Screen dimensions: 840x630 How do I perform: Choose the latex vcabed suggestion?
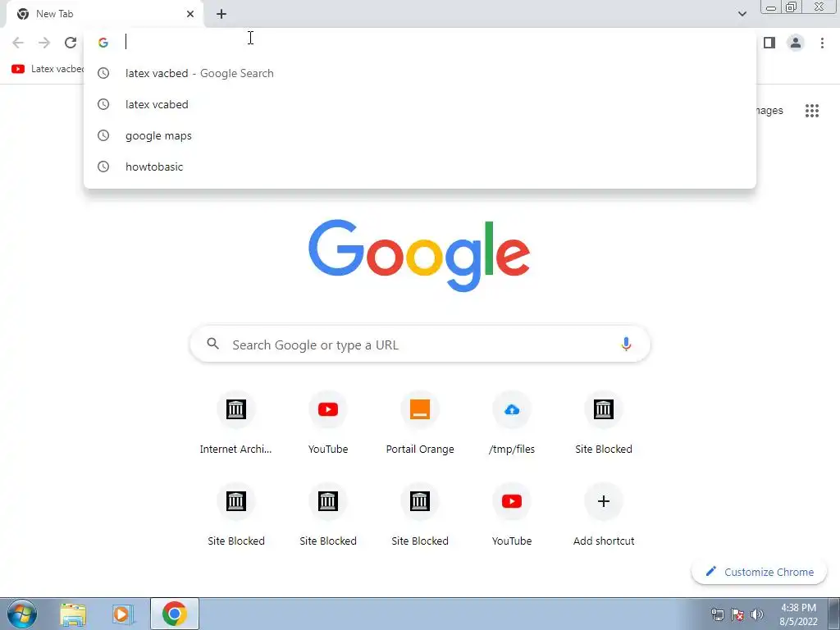coord(420,104)
